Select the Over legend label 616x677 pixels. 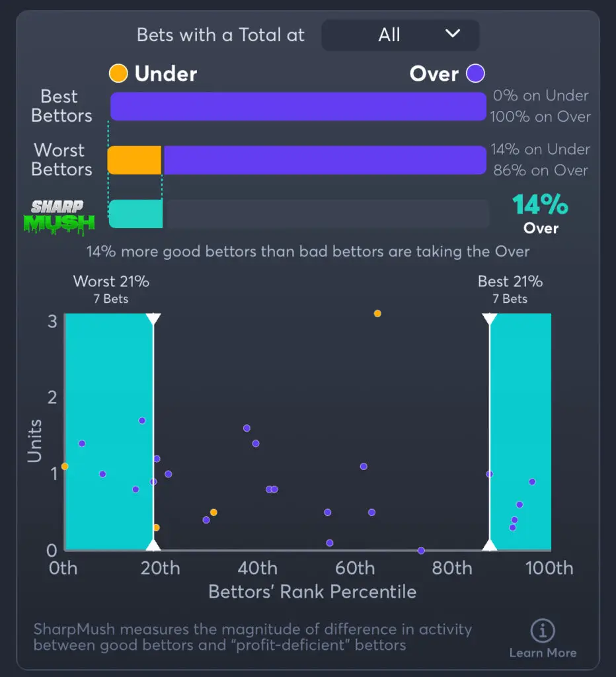[434, 73]
